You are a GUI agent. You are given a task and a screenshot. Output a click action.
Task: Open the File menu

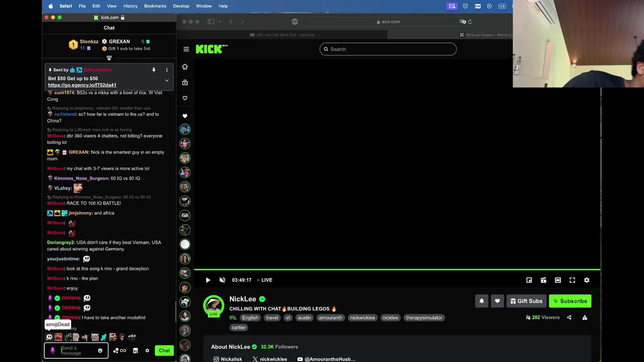click(82, 6)
